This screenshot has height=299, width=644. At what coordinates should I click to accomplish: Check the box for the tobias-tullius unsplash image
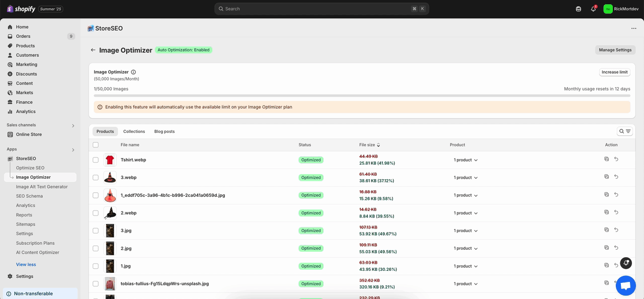point(96,283)
